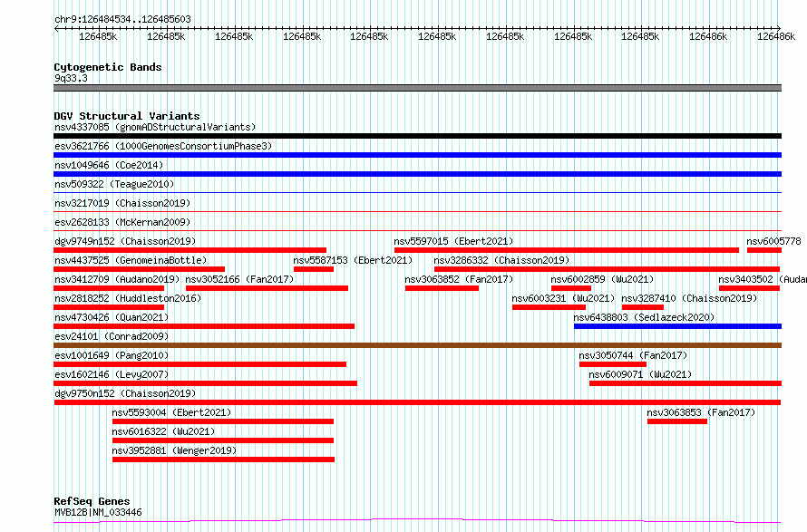The width and height of the screenshot is (807, 532).
Task: Click nsv6003231 Wu2021 label
Action: [563, 298]
